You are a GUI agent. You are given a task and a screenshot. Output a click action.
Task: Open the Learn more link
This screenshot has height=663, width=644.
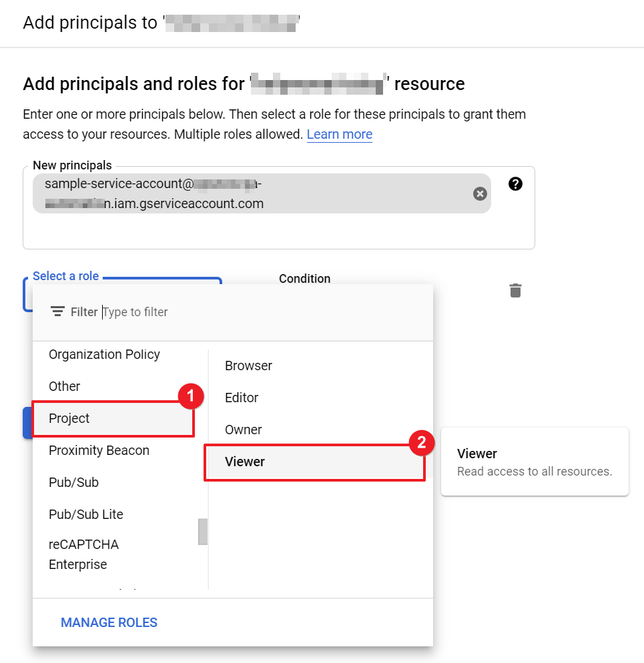pyautogui.click(x=339, y=134)
